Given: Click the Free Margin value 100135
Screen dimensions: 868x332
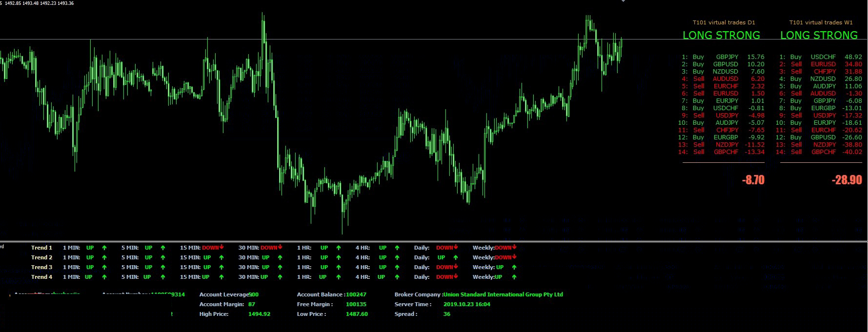Looking at the screenshot, I should click(356, 304).
